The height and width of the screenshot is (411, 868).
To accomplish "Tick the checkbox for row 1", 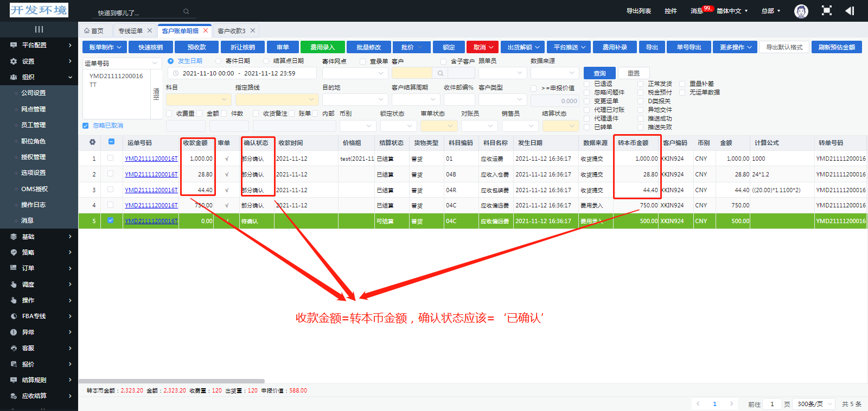I will (x=111, y=158).
